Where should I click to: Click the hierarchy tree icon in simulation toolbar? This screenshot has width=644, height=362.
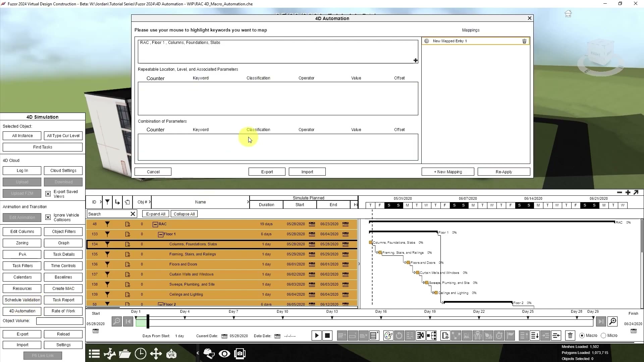(431, 336)
